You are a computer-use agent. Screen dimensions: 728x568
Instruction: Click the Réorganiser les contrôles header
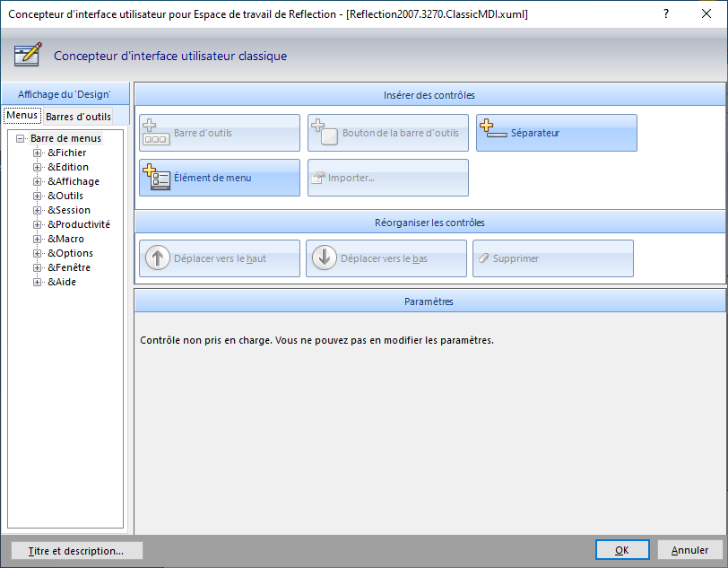click(x=429, y=223)
